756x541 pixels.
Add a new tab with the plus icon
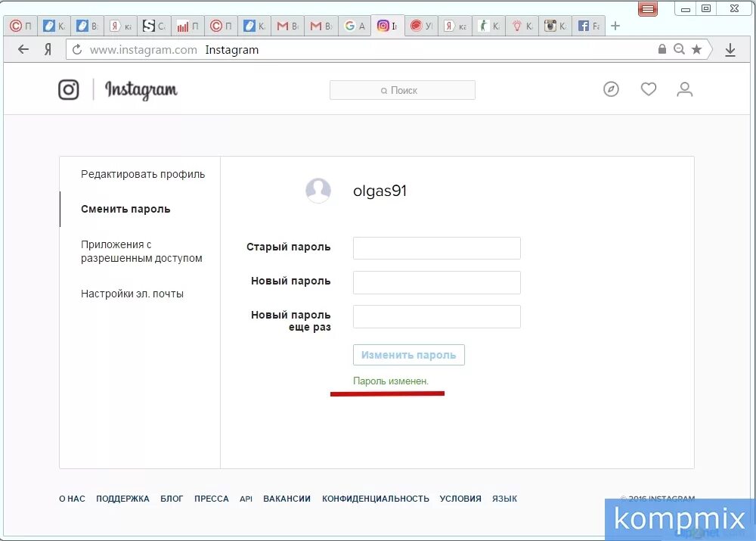point(615,26)
